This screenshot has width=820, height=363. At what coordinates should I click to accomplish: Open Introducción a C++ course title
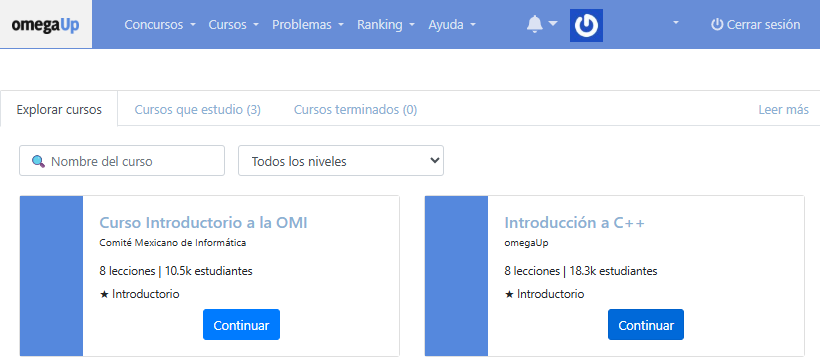575,223
